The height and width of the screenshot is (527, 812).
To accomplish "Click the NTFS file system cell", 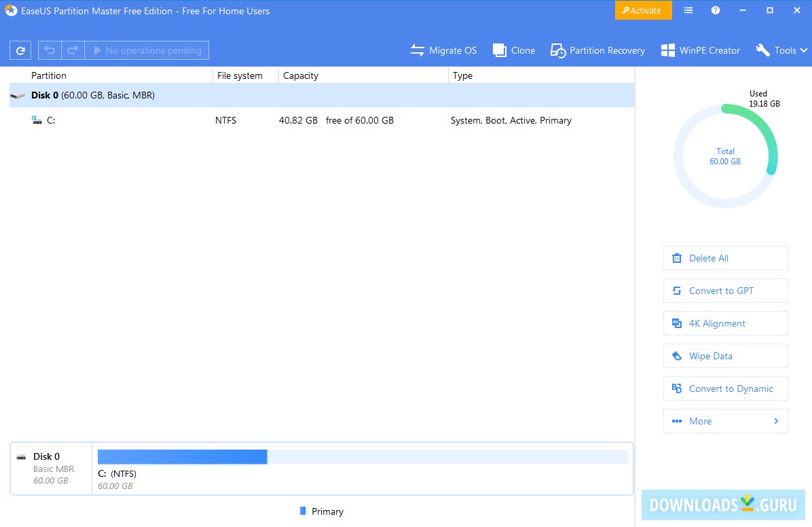I will [x=226, y=120].
